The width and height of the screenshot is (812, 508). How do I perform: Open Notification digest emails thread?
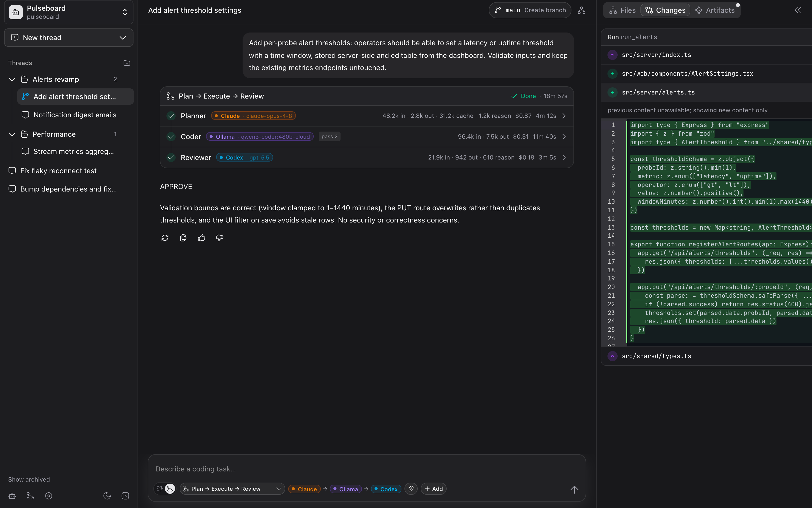tap(75, 115)
